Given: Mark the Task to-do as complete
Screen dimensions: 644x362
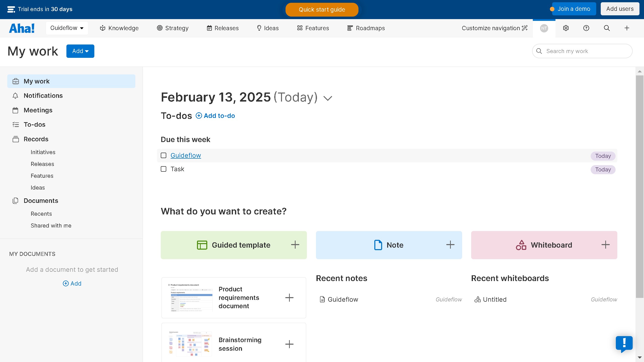Looking at the screenshot, I should coord(164,169).
